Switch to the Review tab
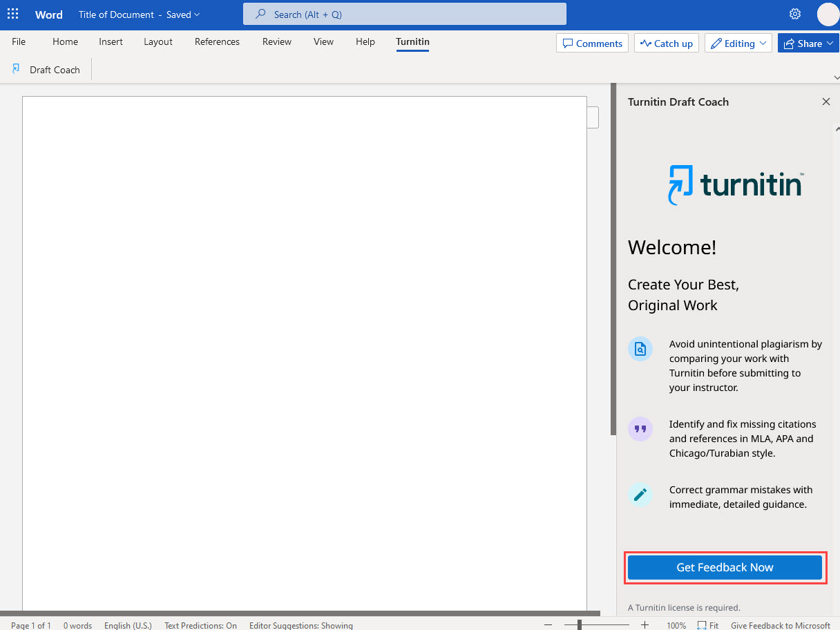This screenshot has height=630, width=840. [277, 41]
